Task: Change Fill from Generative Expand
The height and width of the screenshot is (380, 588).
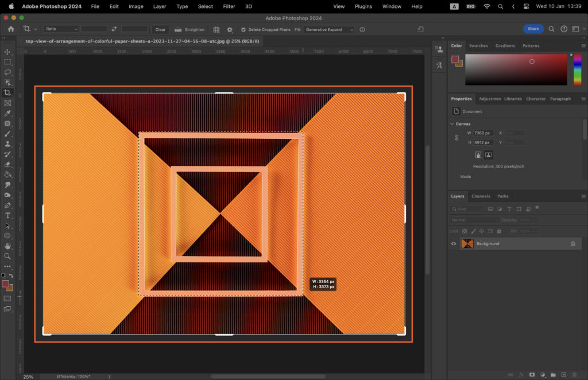Action: (x=329, y=29)
